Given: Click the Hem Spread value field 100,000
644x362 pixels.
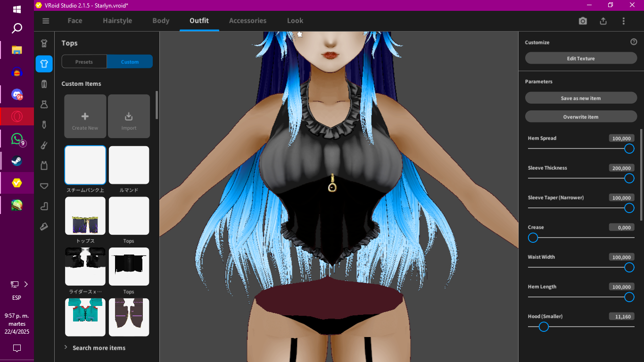Looking at the screenshot, I should (x=621, y=138).
